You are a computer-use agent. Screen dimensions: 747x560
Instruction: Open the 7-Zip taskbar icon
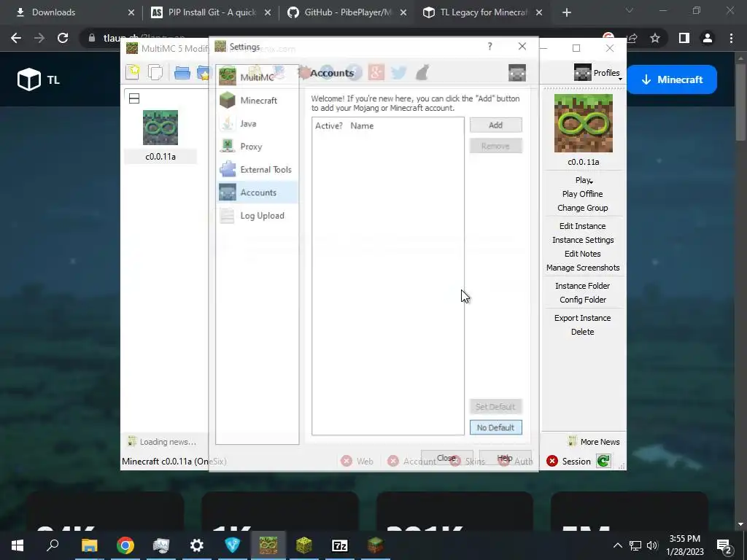(340, 545)
